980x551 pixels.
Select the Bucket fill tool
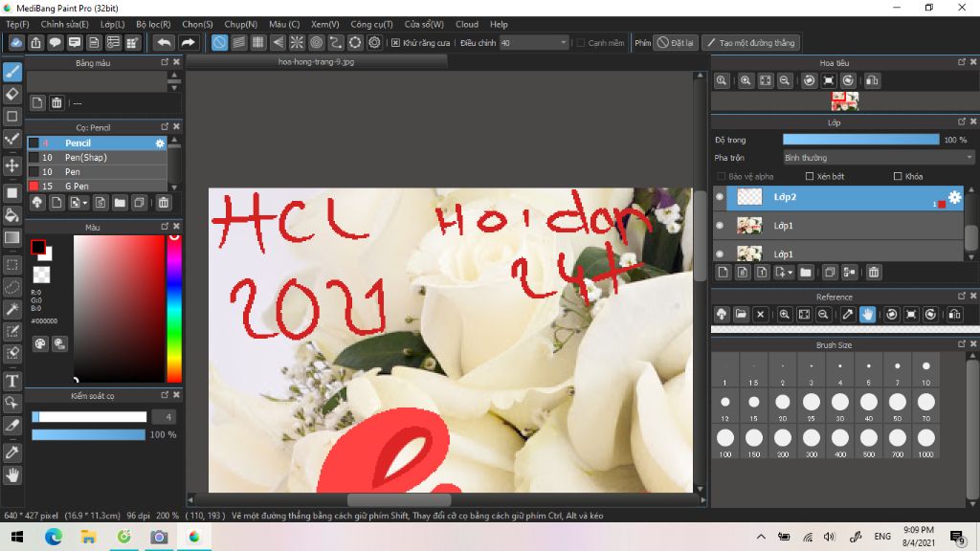tap(11, 215)
